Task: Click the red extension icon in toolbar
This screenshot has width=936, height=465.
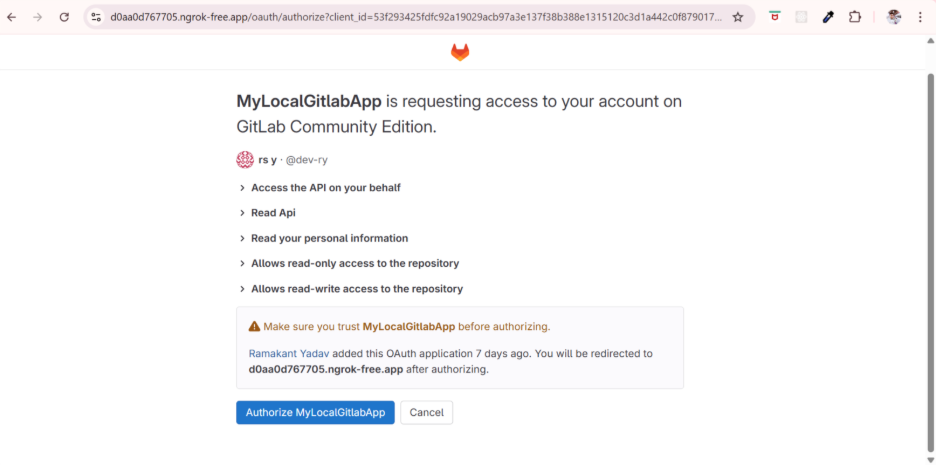Action: point(775,17)
